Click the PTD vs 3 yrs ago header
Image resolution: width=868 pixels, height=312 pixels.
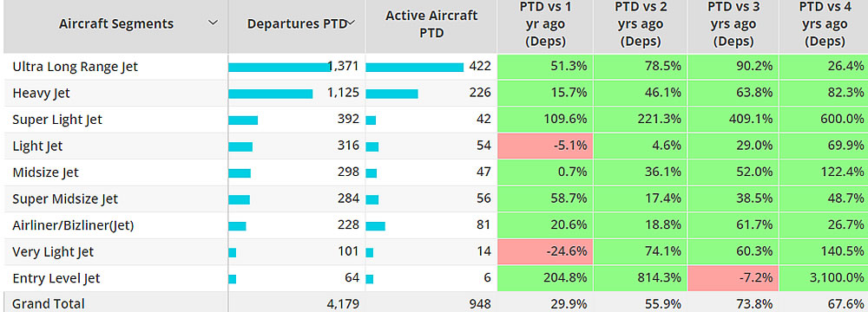(734, 23)
